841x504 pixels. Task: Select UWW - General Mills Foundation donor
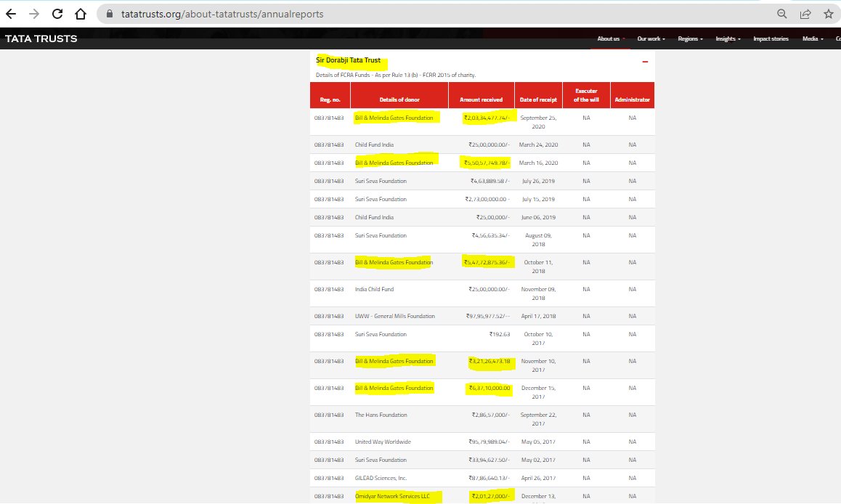tap(395, 316)
